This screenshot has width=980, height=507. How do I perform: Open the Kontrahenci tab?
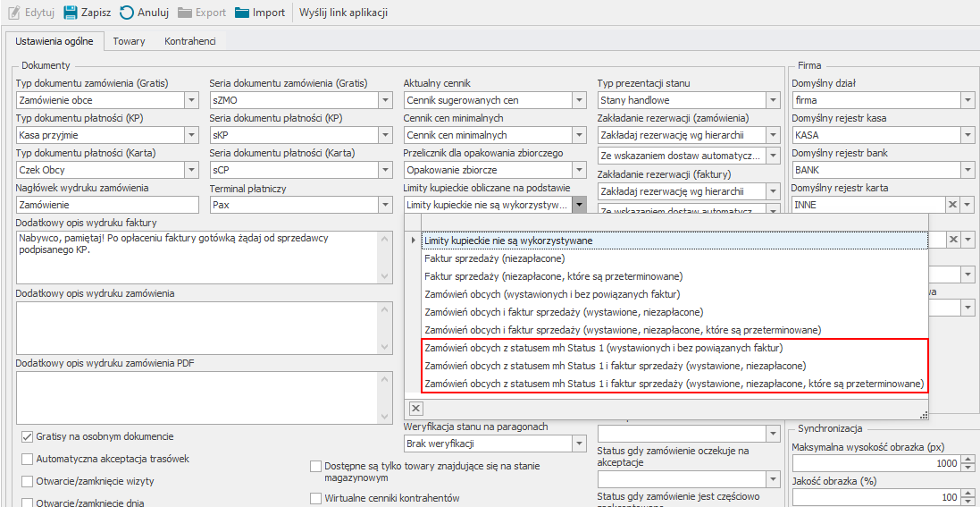189,41
